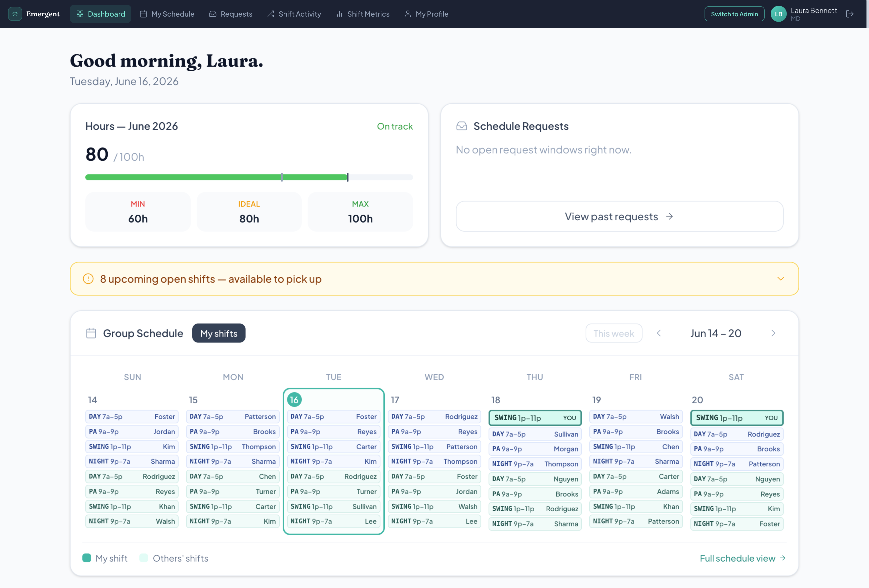Click SWING 1p–11p Chen shift on Friday
Viewport: 869px width, 588px height.
click(x=636, y=447)
